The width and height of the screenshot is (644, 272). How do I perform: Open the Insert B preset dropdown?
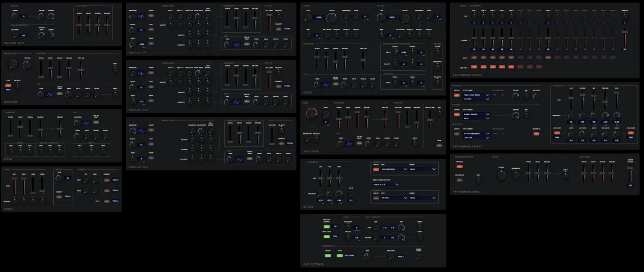point(422,198)
